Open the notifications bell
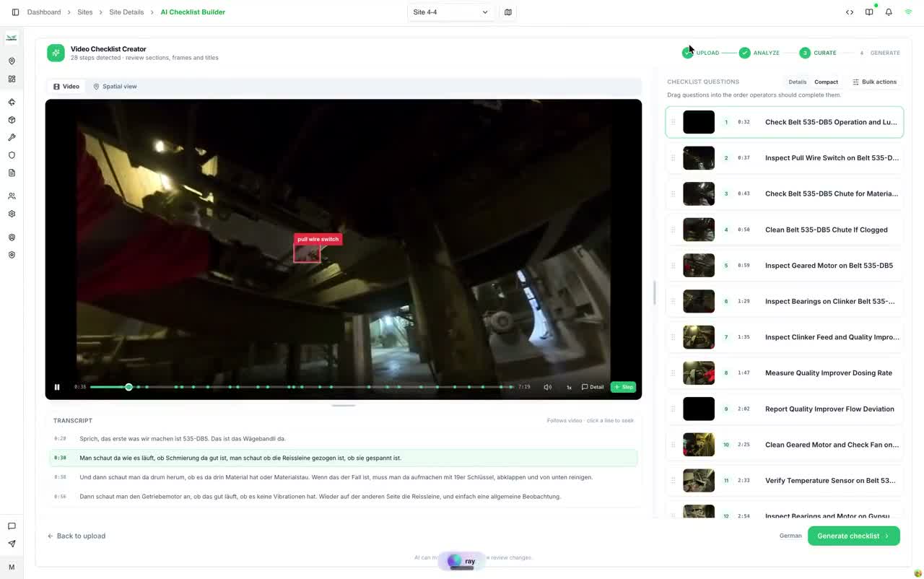924x579 pixels. pos(889,12)
